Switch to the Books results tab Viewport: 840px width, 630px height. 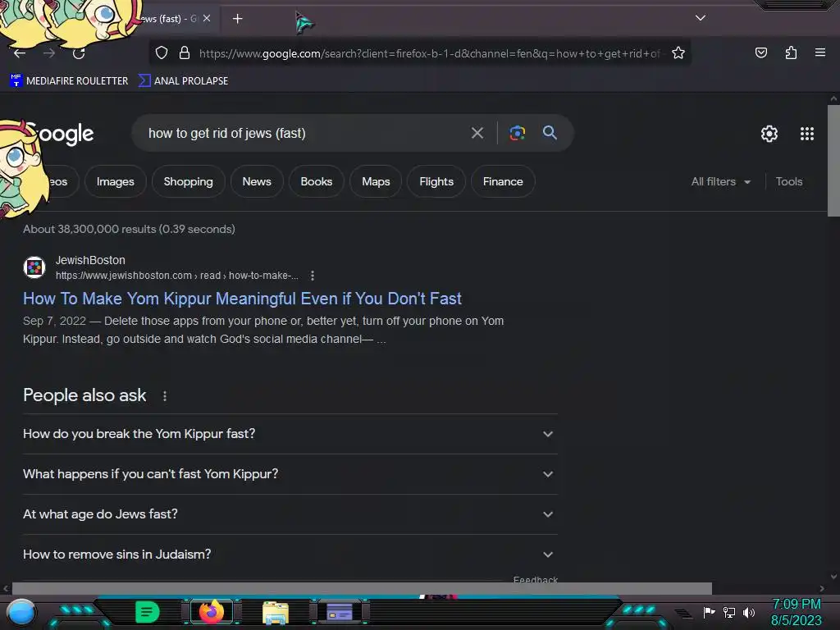pyautogui.click(x=316, y=181)
